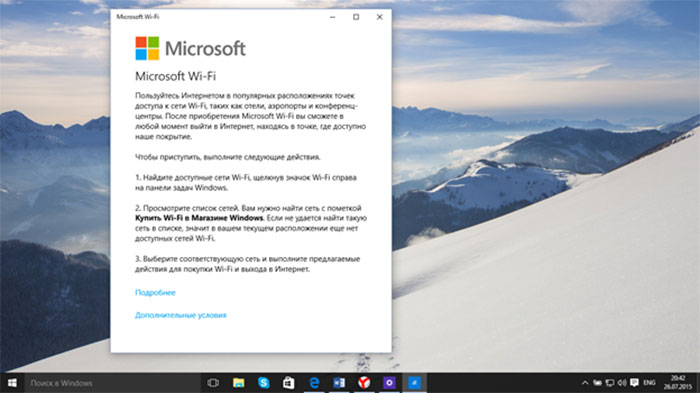The image size is (700, 393).
Task: Click the step 1 paragraph 'Найдите доступные сети Wi-Fi'
Action: click(x=246, y=183)
